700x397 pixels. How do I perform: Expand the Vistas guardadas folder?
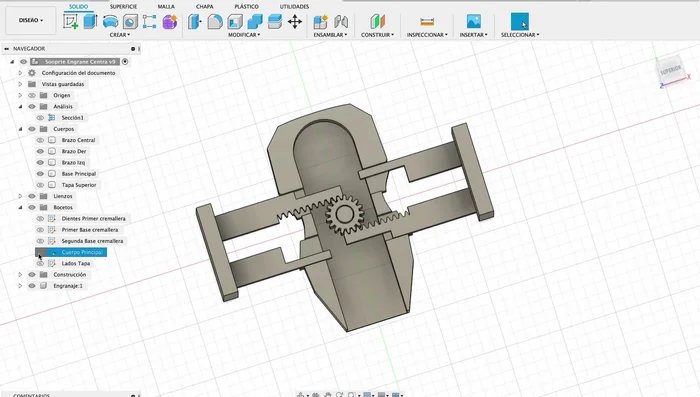[x=20, y=84]
